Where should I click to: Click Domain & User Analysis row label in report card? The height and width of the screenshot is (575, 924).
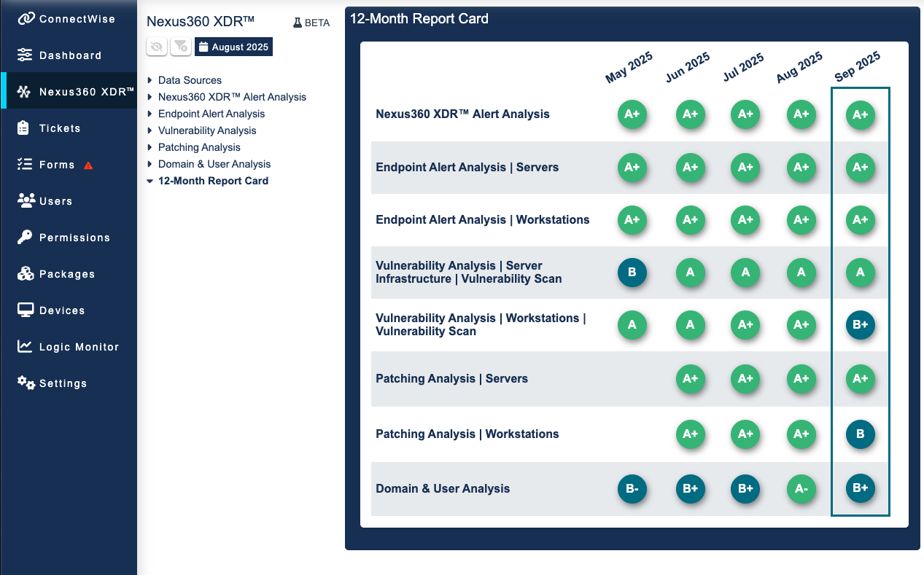443,488
